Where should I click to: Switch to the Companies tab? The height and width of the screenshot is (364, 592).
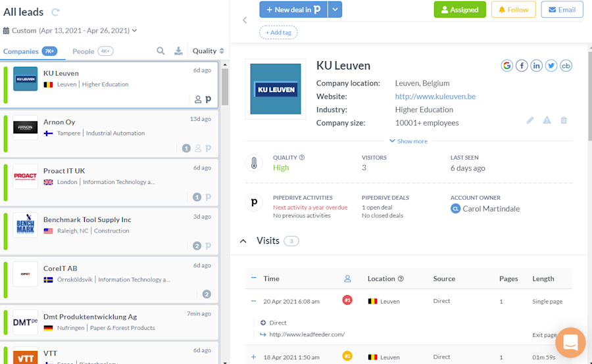[x=30, y=51]
